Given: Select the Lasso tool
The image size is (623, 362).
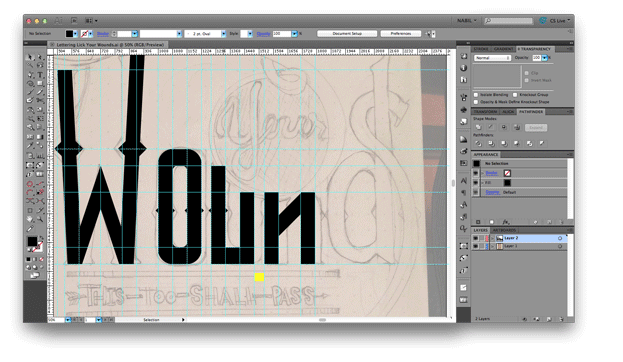Looking at the screenshot, I should point(40,66).
